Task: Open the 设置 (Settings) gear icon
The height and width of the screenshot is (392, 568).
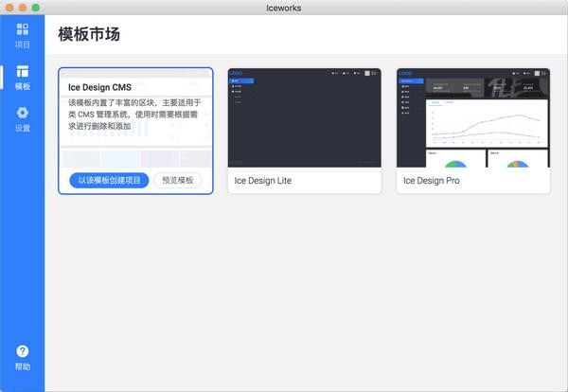Action: (23, 113)
